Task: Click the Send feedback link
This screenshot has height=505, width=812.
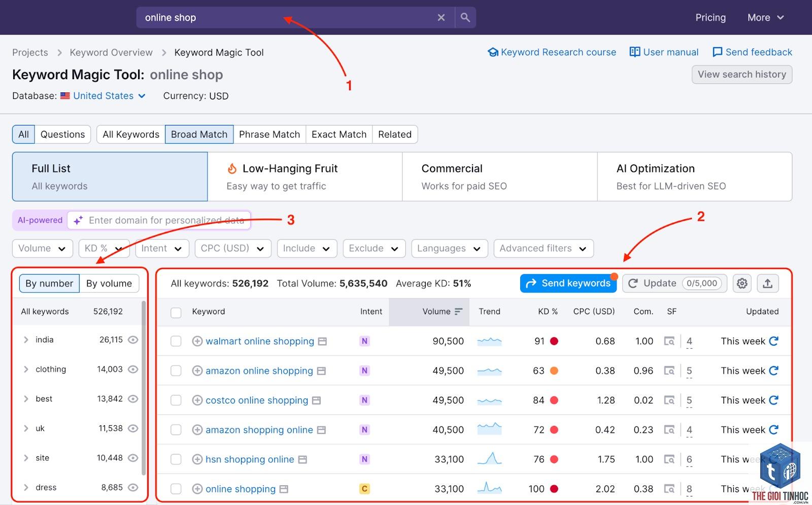Action: coord(752,52)
